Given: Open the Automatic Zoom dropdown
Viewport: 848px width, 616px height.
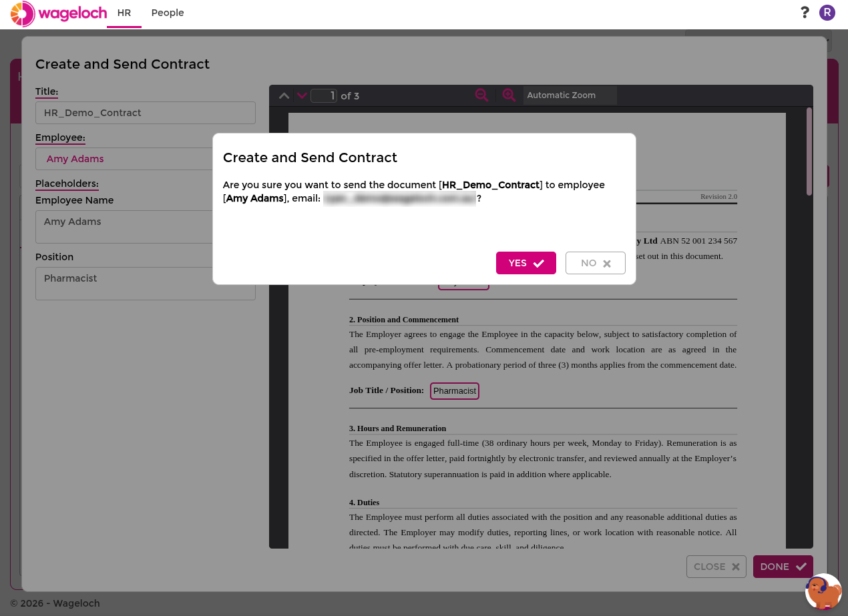Looking at the screenshot, I should tap(570, 95).
